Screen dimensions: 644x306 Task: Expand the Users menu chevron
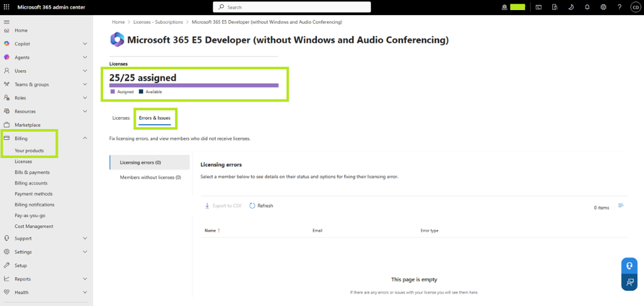(x=85, y=71)
